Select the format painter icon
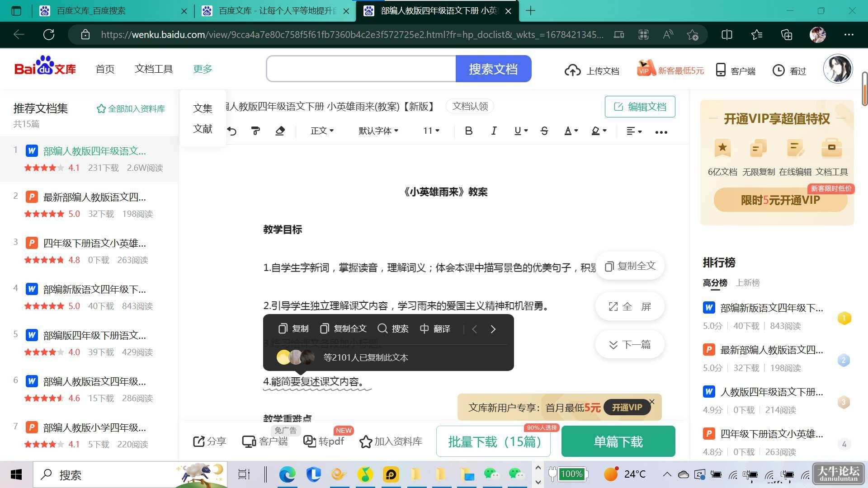The height and width of the screenshot is (488, 868). click(255, 131)
